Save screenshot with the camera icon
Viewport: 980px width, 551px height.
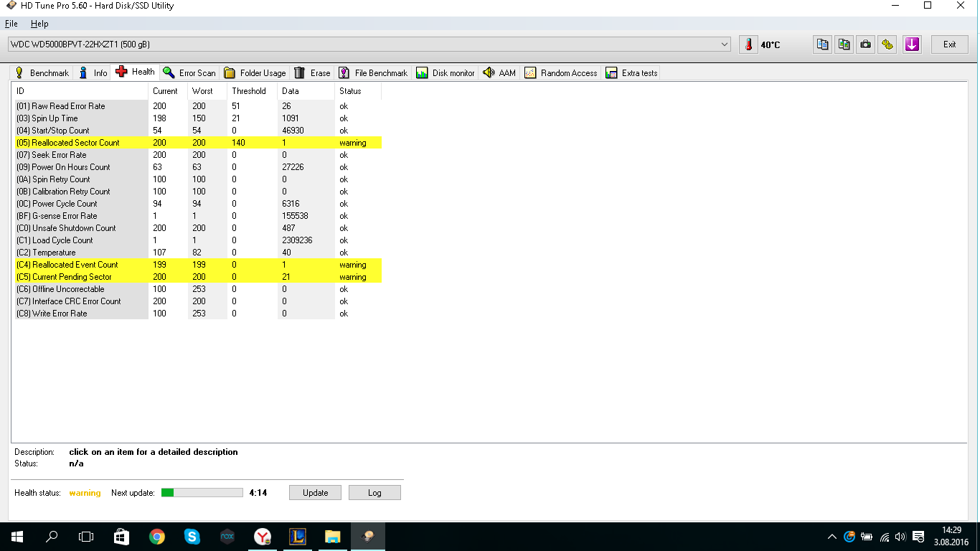coord(867,44)
